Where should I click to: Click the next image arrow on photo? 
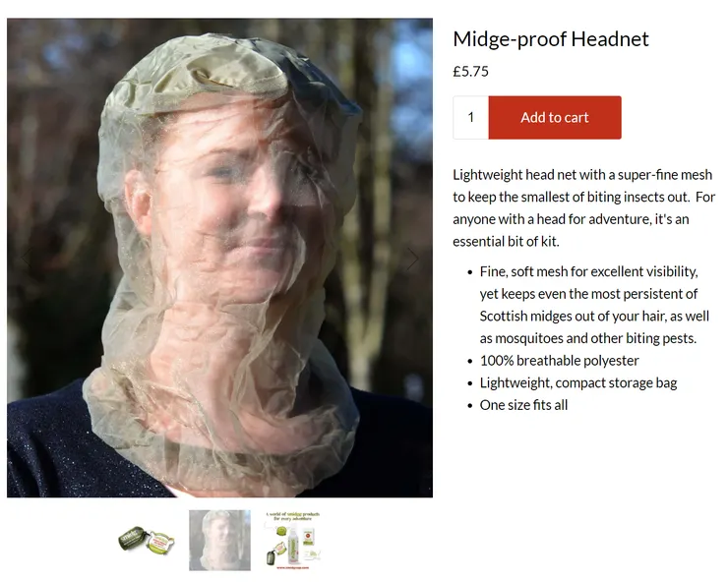click(413, 259)
